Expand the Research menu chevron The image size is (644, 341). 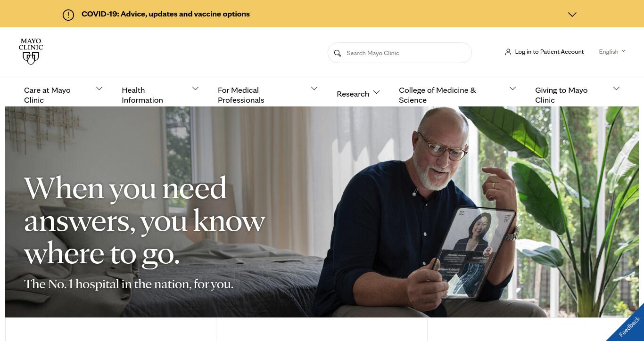point(376,92)
